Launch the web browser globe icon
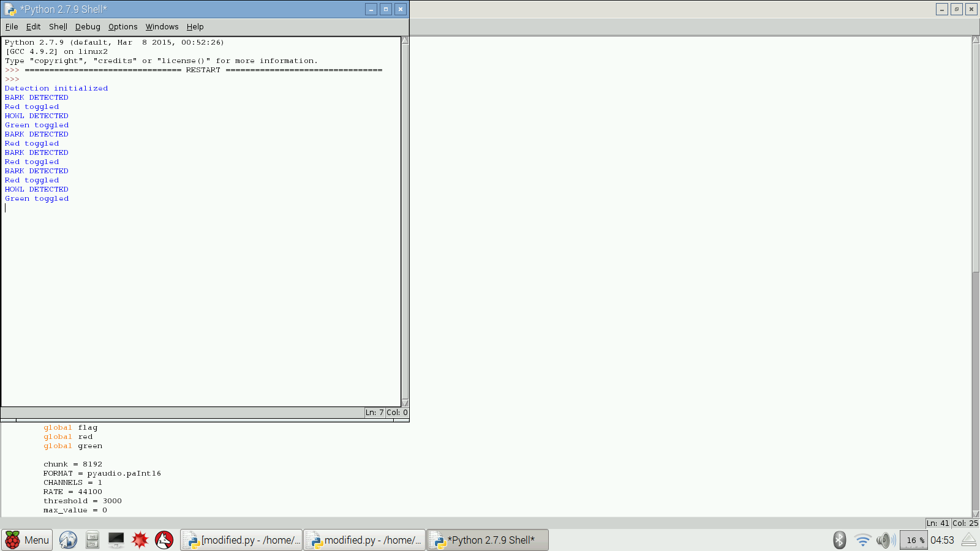Image resolution: width=980 pixels, height=551 pixels. tap(68, 540)
